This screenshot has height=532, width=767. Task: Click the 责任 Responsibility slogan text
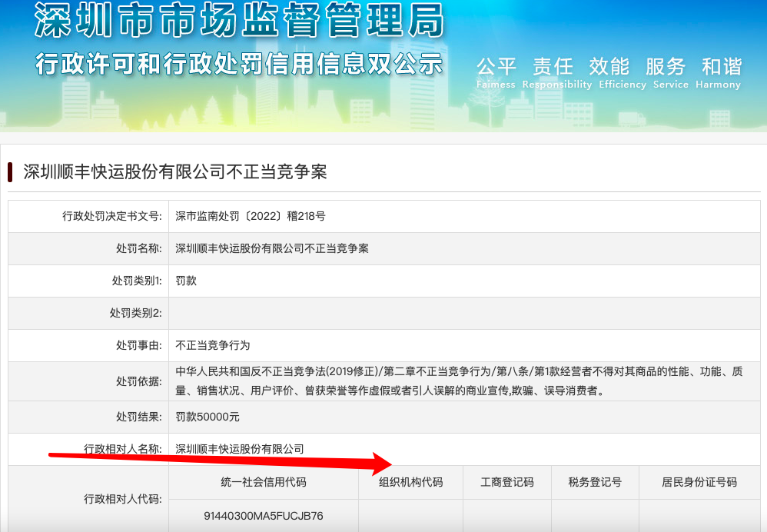click(x=556, y=73)
